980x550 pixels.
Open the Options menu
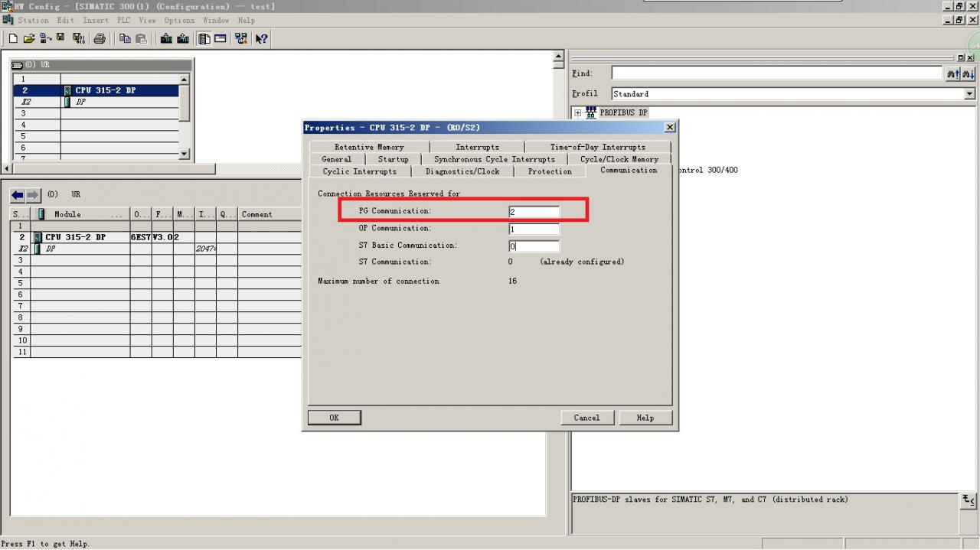179,21
